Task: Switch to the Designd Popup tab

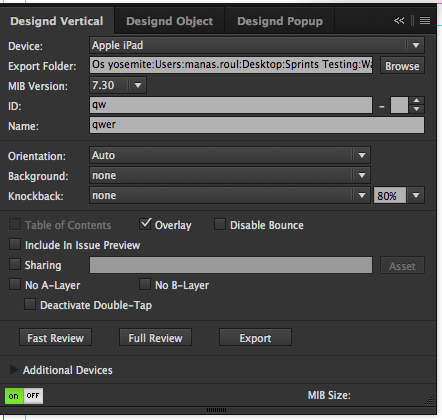Action: [280, 21]
